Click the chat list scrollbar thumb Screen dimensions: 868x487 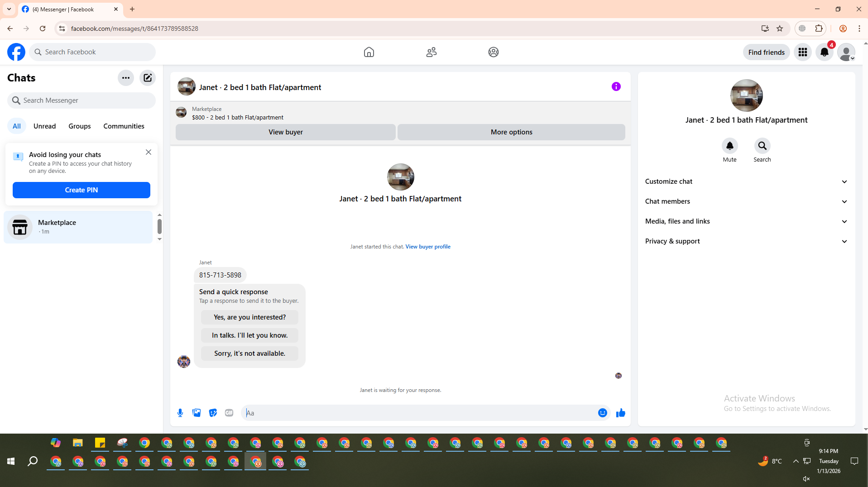[159, 226]
